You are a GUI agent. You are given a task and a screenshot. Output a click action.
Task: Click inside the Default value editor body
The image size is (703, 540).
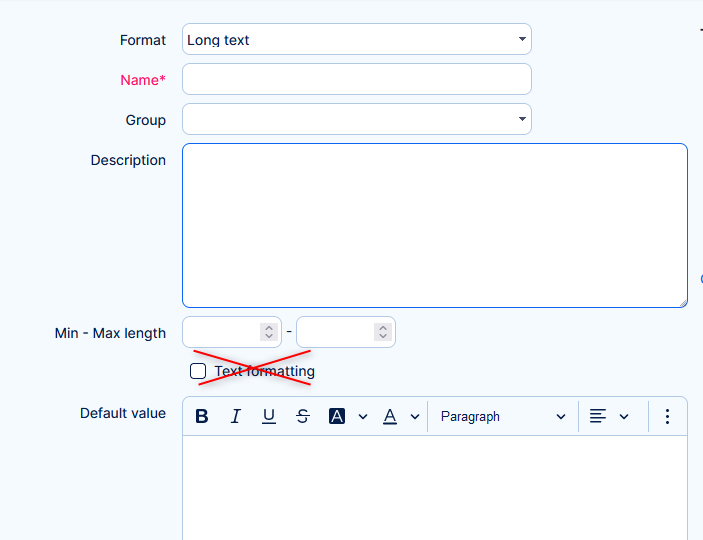click(x=434, y=488)
